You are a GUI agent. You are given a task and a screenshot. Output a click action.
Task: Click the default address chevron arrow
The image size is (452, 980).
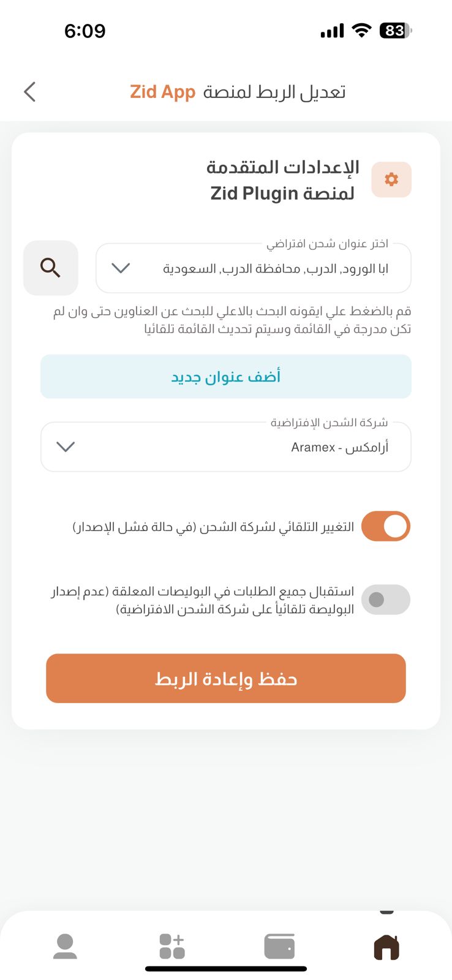121,268
